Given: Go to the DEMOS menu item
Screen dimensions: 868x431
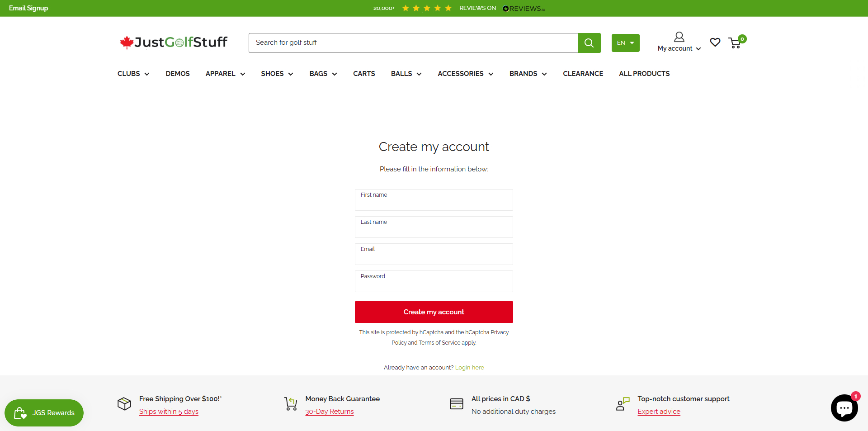Looking at the screenshot, I should pos(178,74).
